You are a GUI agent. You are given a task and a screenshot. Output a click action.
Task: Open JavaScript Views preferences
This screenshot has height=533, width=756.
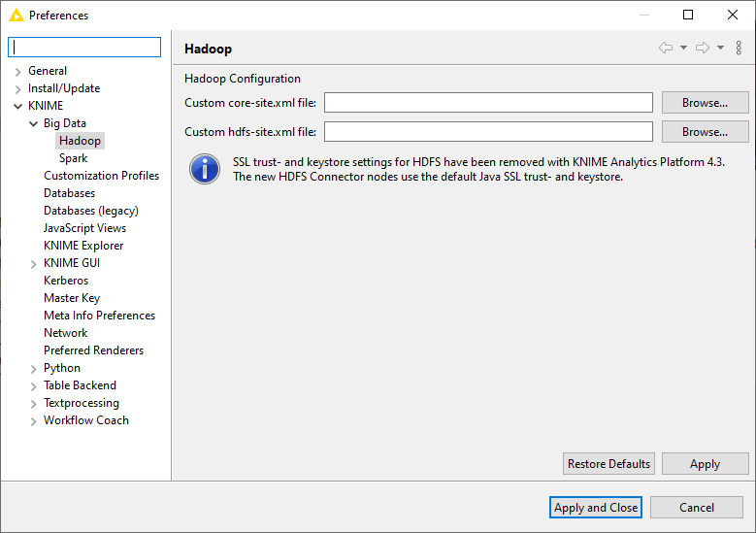click(x=84, y=228)
